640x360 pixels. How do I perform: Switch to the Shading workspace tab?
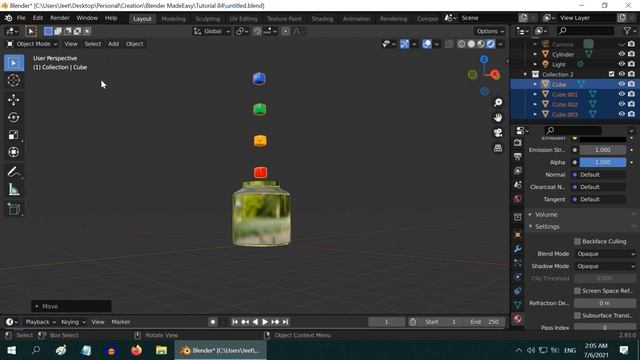[322, 19]
